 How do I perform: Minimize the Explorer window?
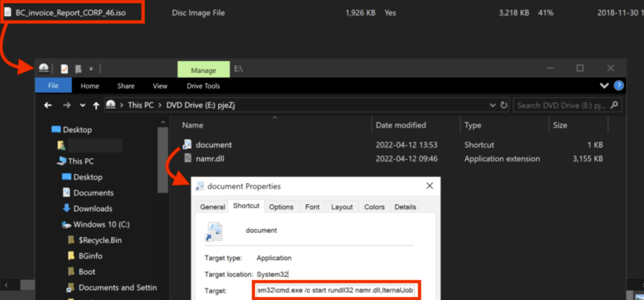(x=550, y=68)
